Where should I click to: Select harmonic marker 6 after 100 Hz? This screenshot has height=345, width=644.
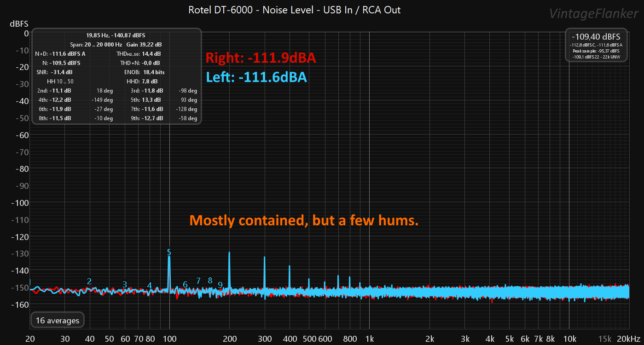tap(185, 284)
